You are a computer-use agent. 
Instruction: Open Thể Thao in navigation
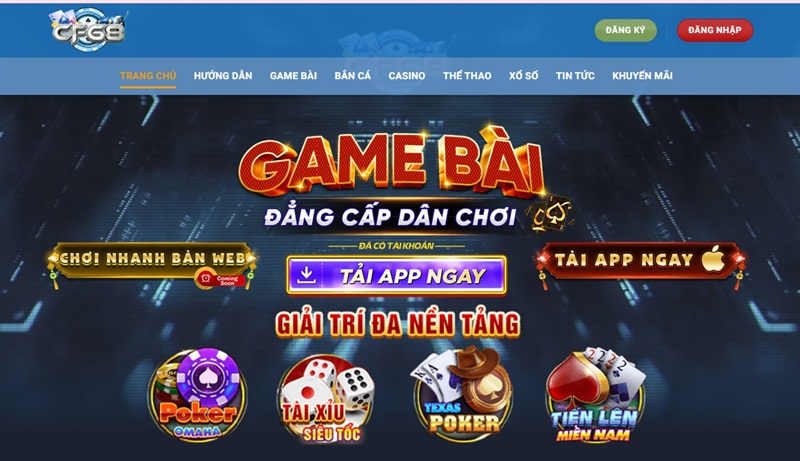pyautogui.click(x=467, y=76)
